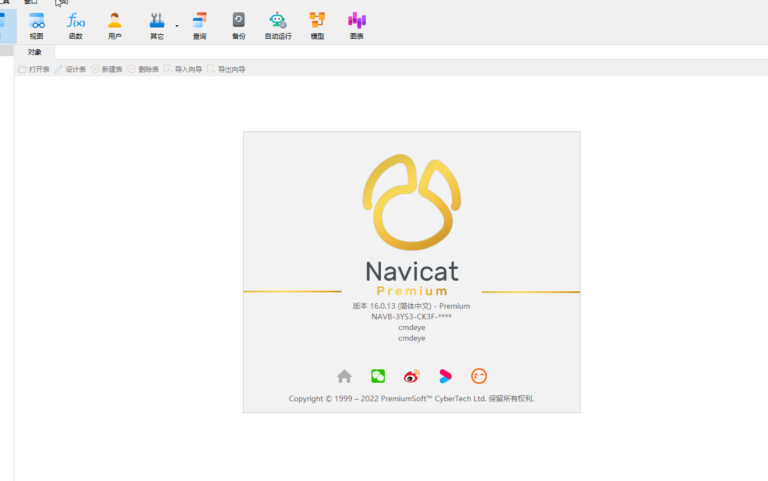Open the 其它 (Others) toolbar icon
This screenshot has height=481, width=768.
(x=157, y=26)
